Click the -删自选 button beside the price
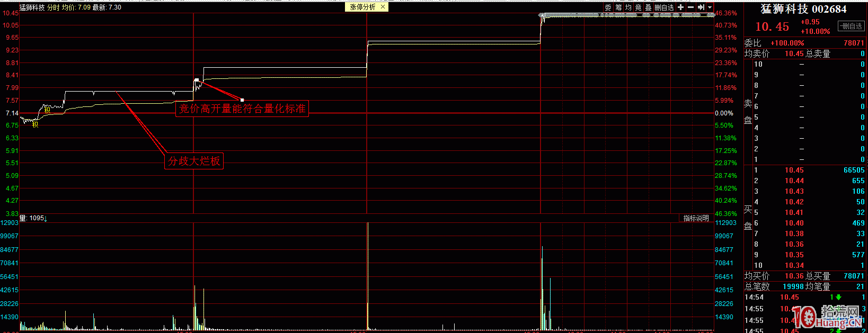Viewport: 868px width, 333px height. pos(851,26)
